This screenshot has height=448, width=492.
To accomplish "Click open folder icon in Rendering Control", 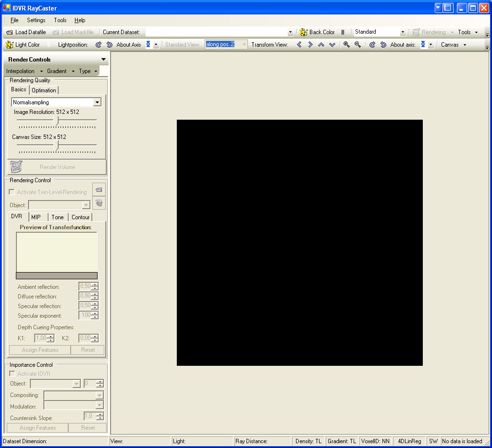I will point(98,190).
